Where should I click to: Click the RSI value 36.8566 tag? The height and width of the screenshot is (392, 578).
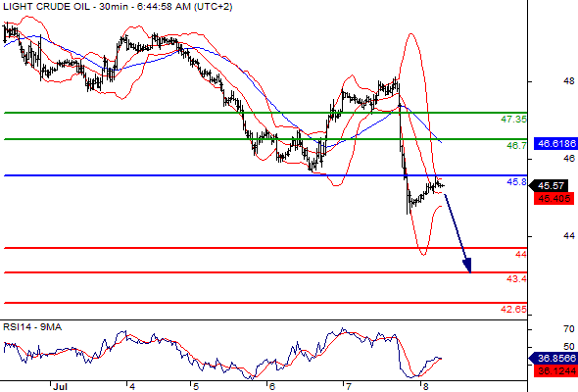(554, 358)
